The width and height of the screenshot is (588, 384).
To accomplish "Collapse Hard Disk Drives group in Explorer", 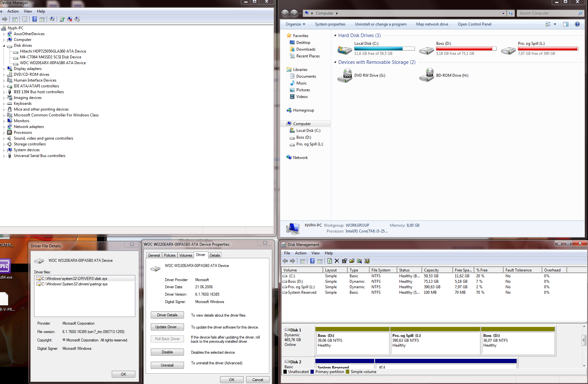I will coord(335,35).
